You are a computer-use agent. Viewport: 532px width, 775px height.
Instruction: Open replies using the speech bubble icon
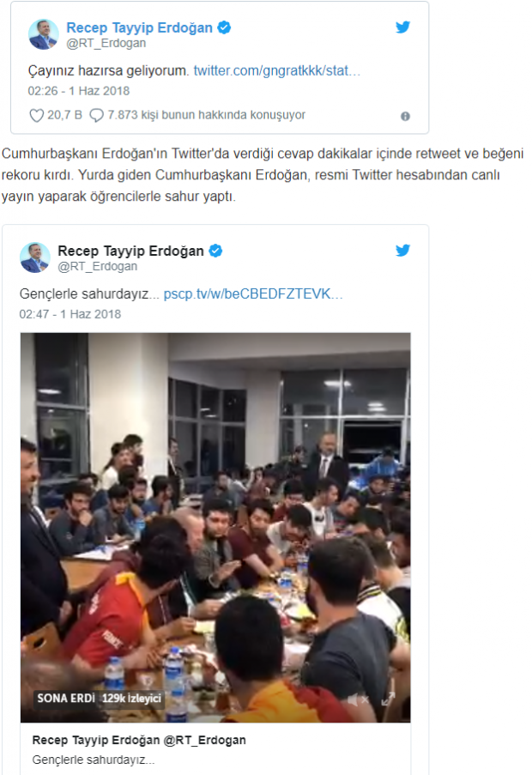(x=96, y=115)
